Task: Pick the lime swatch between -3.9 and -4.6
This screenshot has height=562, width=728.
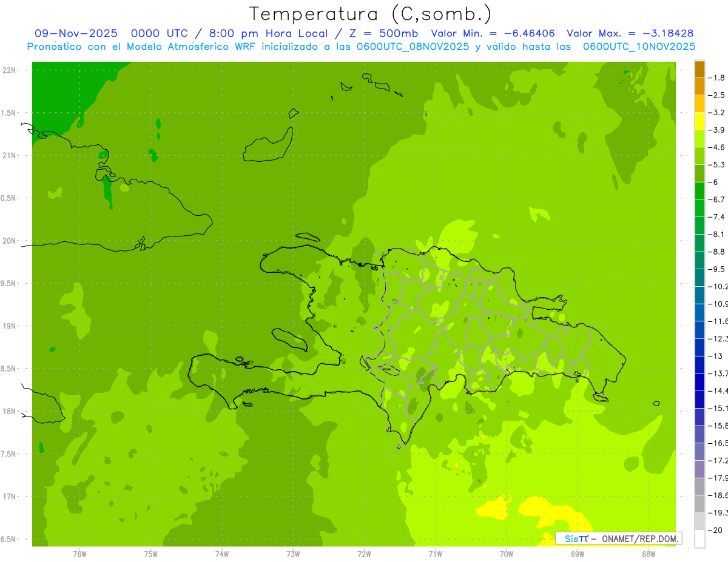Action: point(699,138)
